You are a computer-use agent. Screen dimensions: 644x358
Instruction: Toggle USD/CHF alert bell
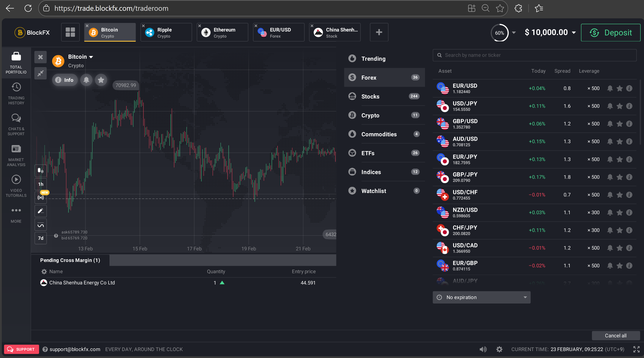click(x=610, y=195)
